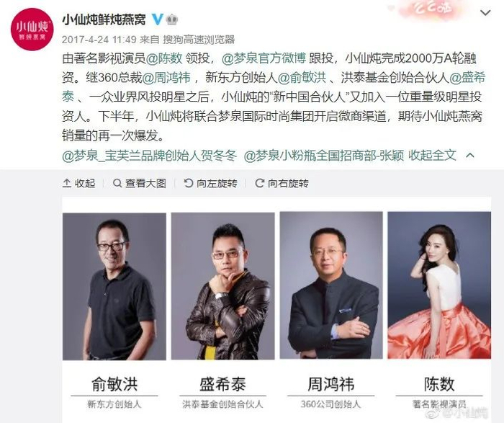This screenshot has width=504, height=423.
Task: Open 查看大图 to view large image
Action: point(140,183)
